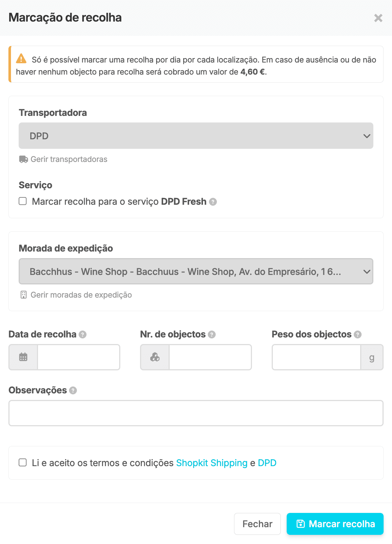The width and height of the screenshot is (392, 544).
Task: Open the Shopkit Shipping terms link
Action: coord(212,463)
